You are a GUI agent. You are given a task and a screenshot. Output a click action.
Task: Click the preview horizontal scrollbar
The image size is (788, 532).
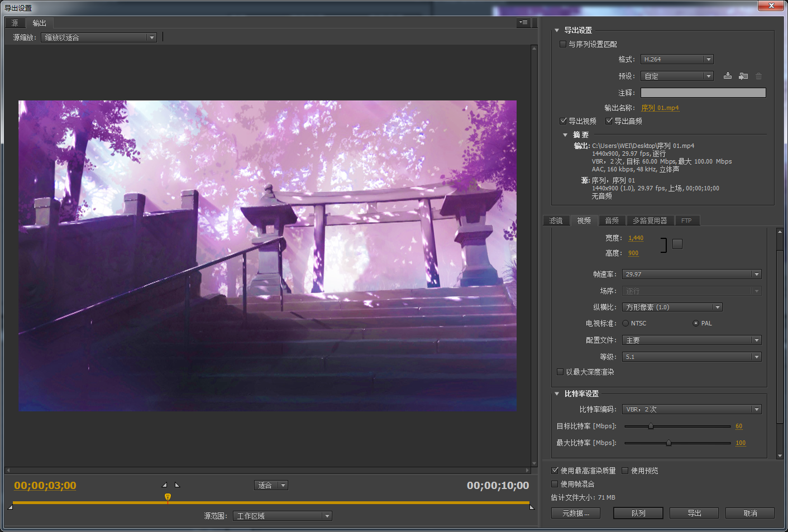(268, 470)
